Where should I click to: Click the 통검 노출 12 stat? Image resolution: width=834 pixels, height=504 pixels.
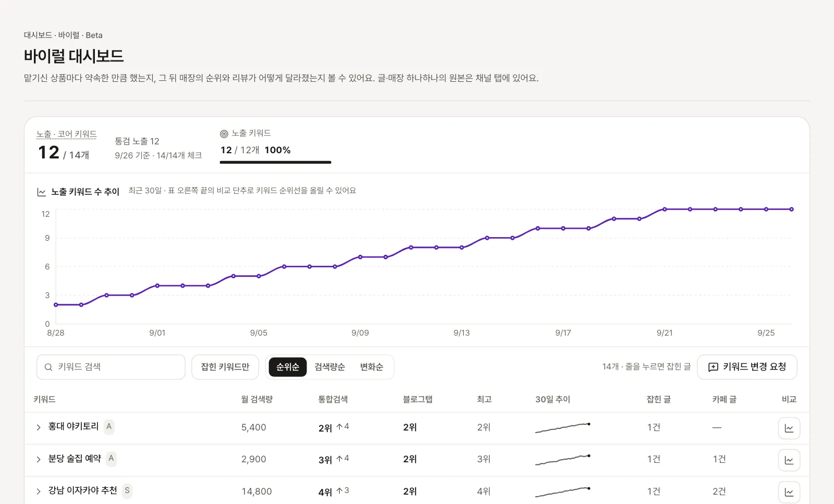tap(137, 141)
